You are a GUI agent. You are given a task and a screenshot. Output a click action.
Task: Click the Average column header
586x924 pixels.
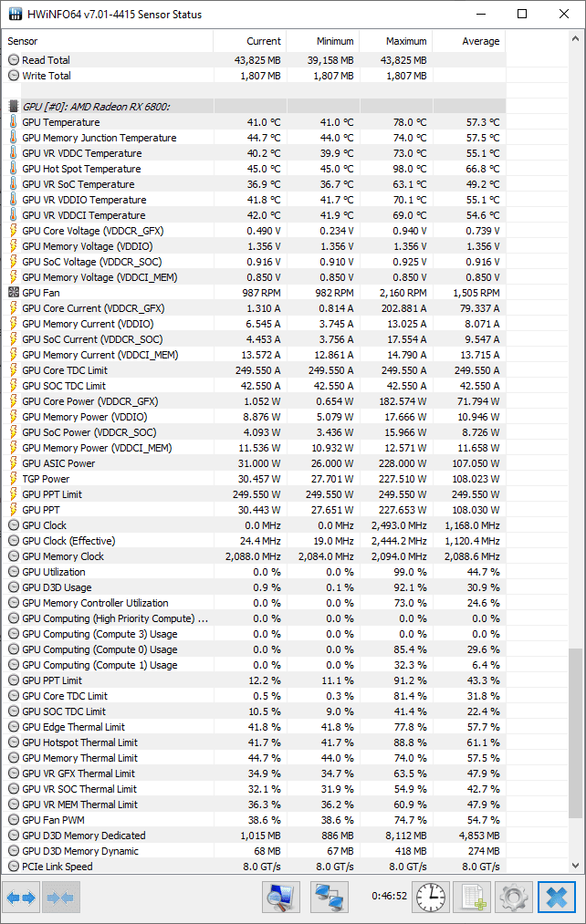(468, 41)
